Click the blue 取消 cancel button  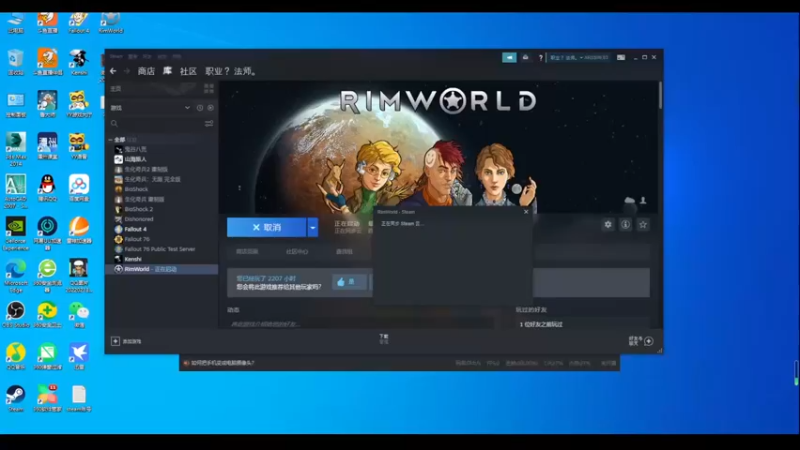(x=266, y=228)
